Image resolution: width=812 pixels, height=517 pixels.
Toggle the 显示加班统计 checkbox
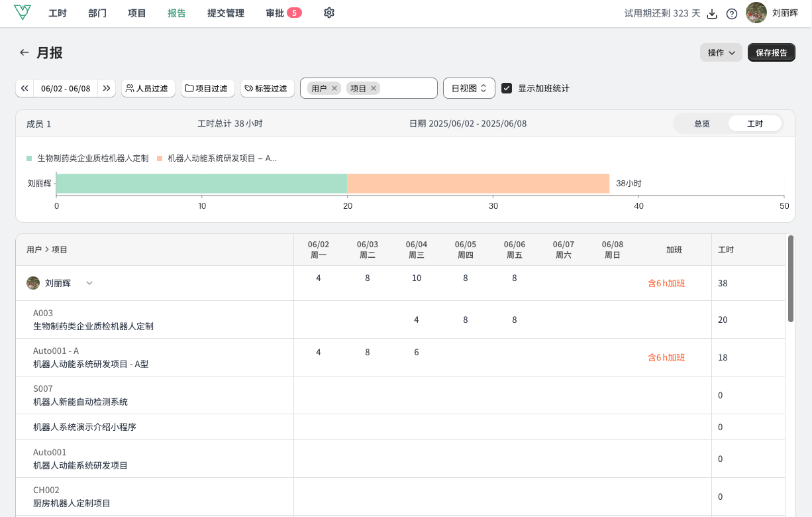click(507, 88)
